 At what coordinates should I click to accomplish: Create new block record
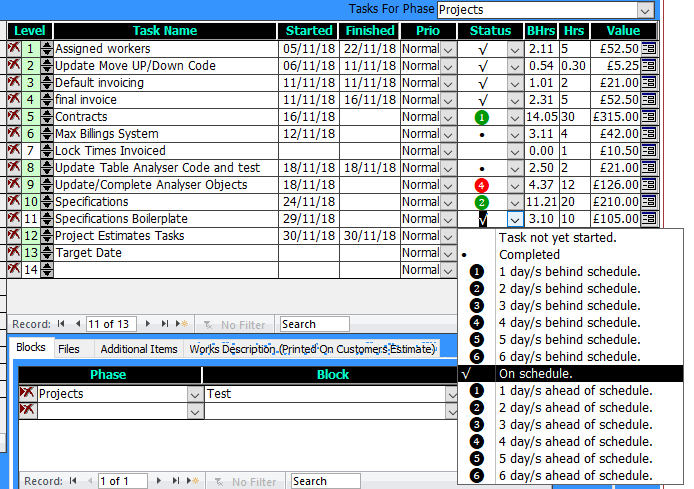click(193, 481)
